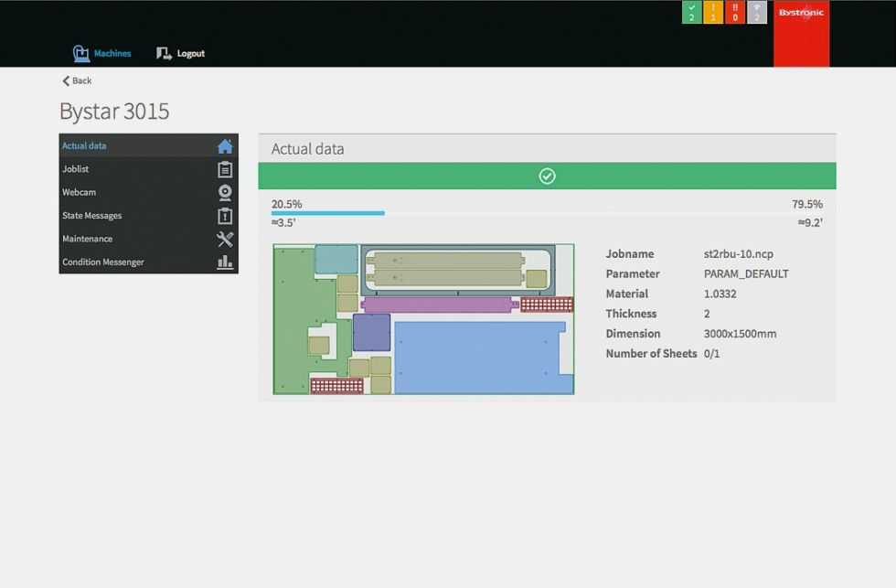Click the purple long part in layout
This screenshot has width=896, height=588.
tap(440, 305)
